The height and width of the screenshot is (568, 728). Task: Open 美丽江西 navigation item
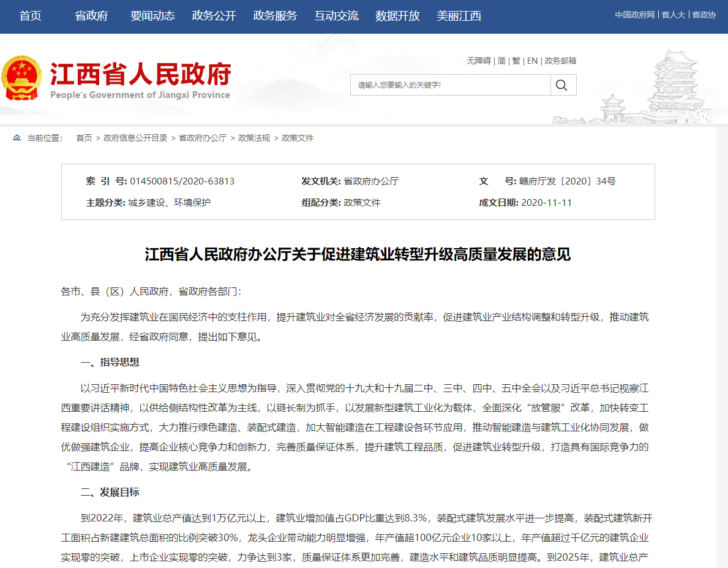(459, 16)
